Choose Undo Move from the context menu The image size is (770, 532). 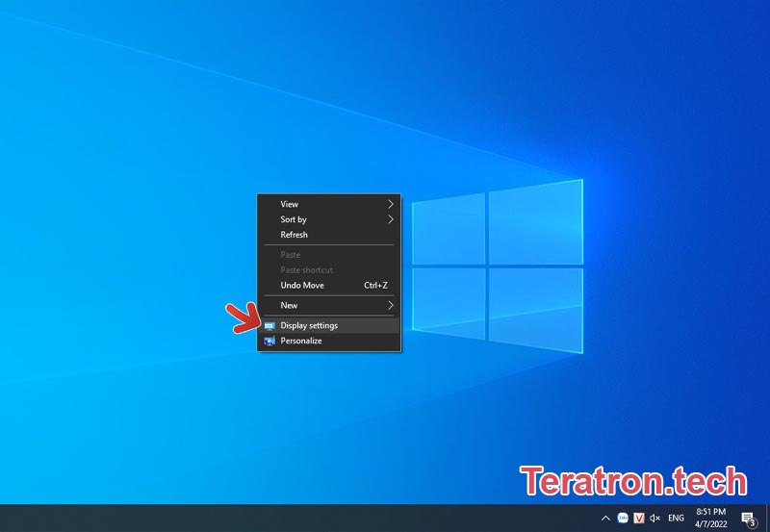[328, 285]
